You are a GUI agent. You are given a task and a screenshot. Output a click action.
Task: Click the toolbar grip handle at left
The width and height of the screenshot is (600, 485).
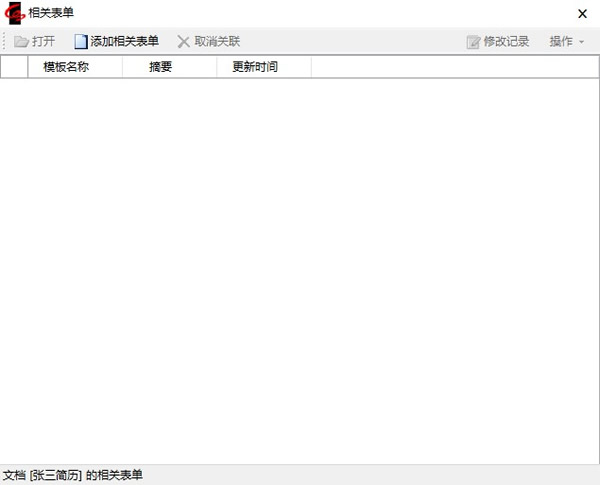point(5,42)
